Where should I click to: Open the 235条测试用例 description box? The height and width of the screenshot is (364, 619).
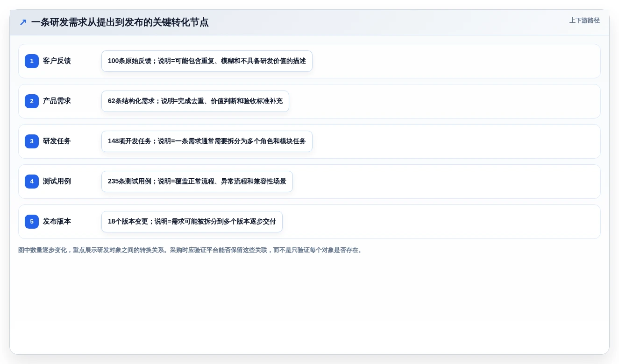click(x=197, y=182)
